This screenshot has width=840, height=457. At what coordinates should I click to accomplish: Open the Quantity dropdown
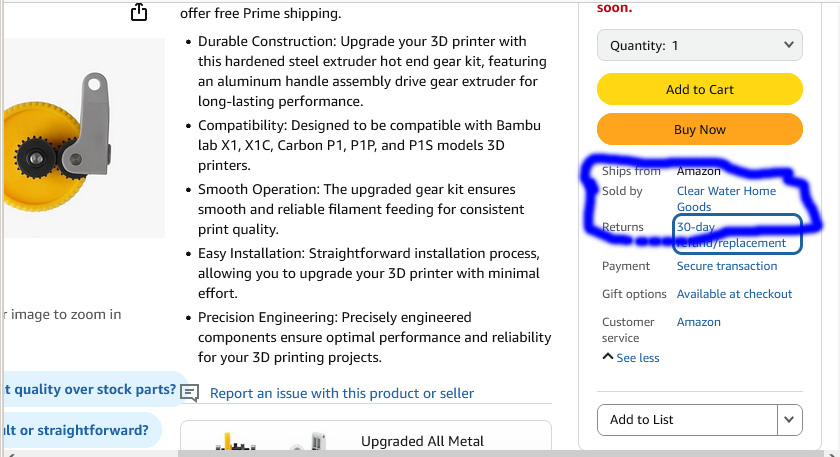(700, 46)
